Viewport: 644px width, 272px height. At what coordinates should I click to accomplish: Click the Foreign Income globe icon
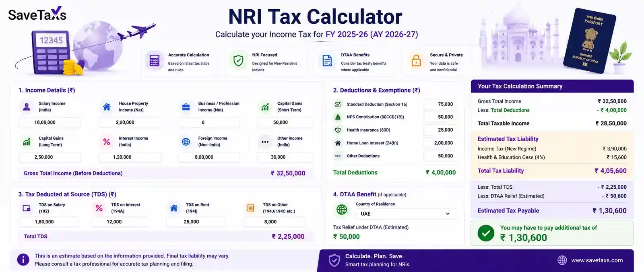pyautogui.click(x=186, y=142)
